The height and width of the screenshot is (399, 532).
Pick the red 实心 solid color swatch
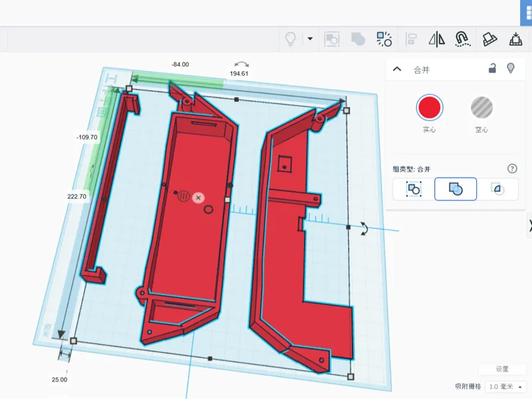tap(429, 107)
